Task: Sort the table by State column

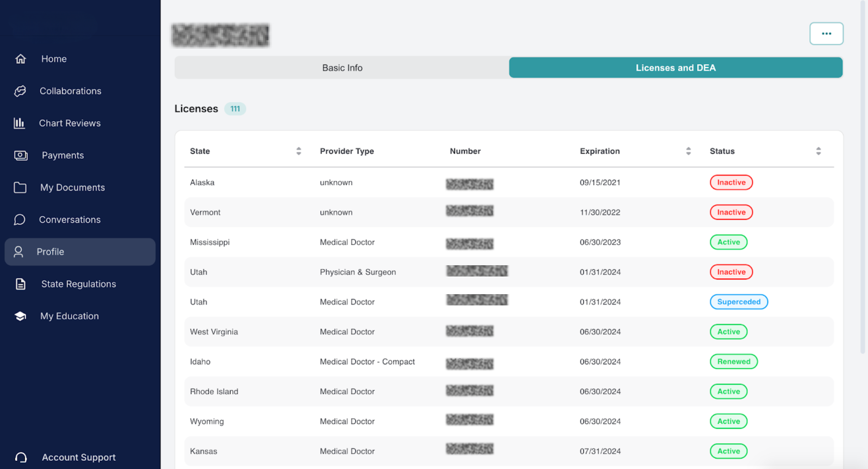Action: pyautogui.click(x=299, y=151)
